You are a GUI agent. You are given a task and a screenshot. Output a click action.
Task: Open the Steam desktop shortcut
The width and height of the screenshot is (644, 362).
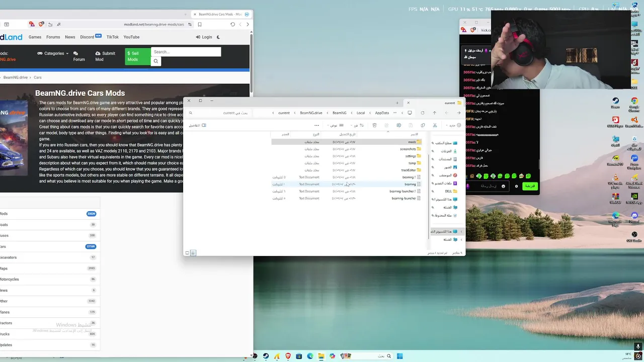coord(615,103)
